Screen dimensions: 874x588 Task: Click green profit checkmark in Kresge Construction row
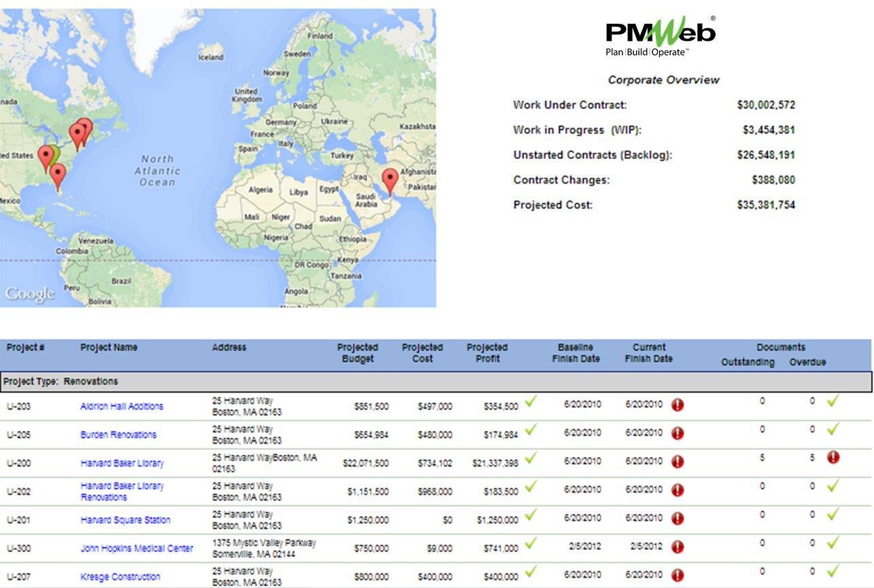[531, 572]
